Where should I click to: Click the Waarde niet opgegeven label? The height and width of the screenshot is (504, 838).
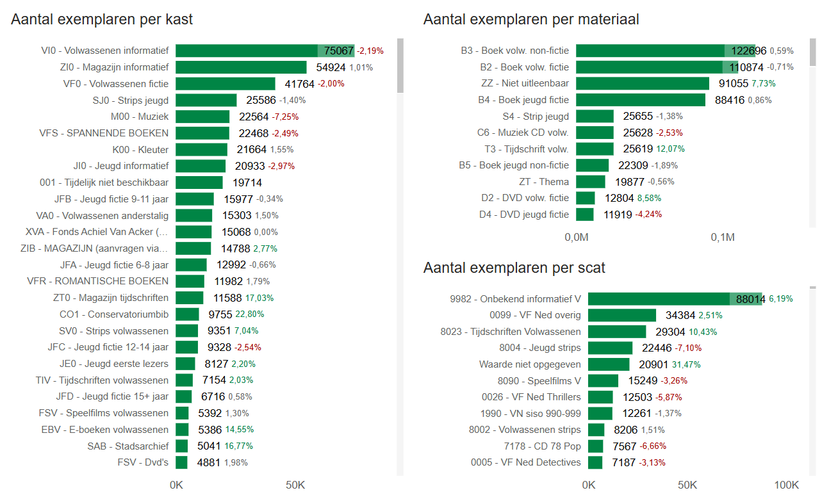(530, 364)
